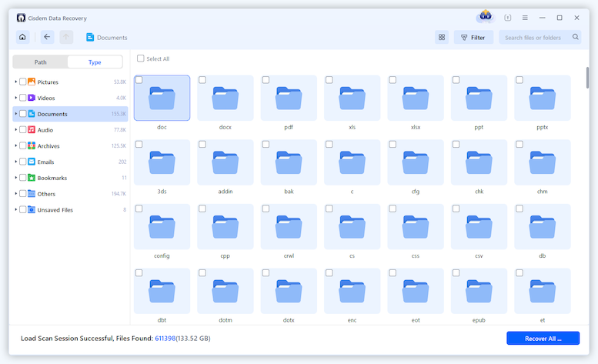Check the Select All checkbox

point(140,58)
